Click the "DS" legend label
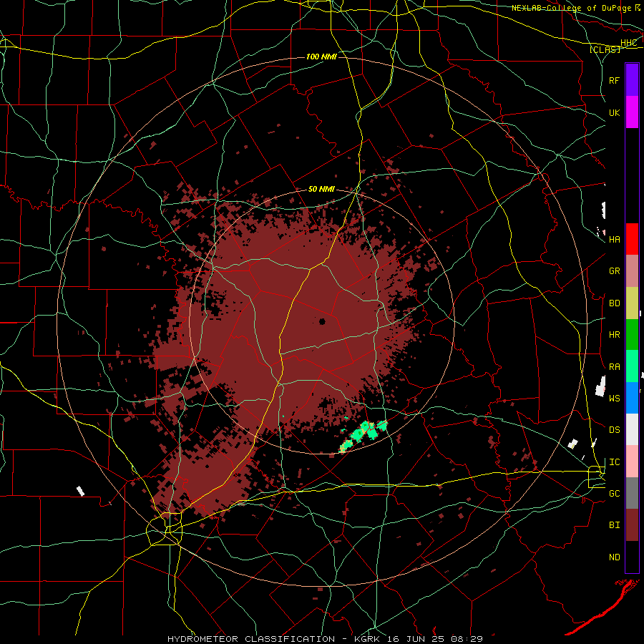 point(614,430)
